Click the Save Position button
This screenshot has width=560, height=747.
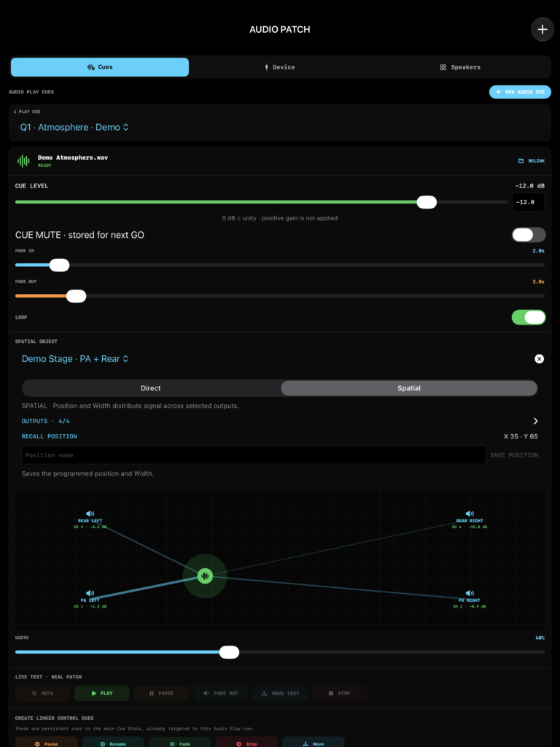pos(514,455)
